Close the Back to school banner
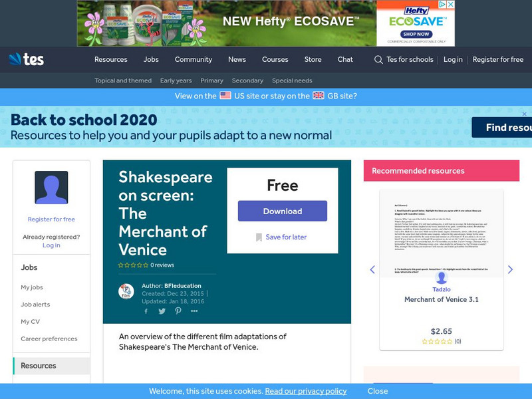This screenshot has height=399, width=532. tap(524, 114)
